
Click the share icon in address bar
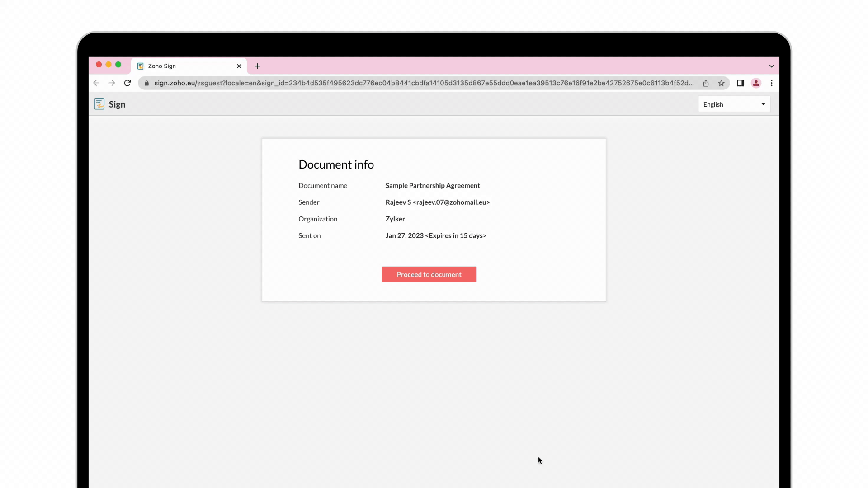point(706,83)
